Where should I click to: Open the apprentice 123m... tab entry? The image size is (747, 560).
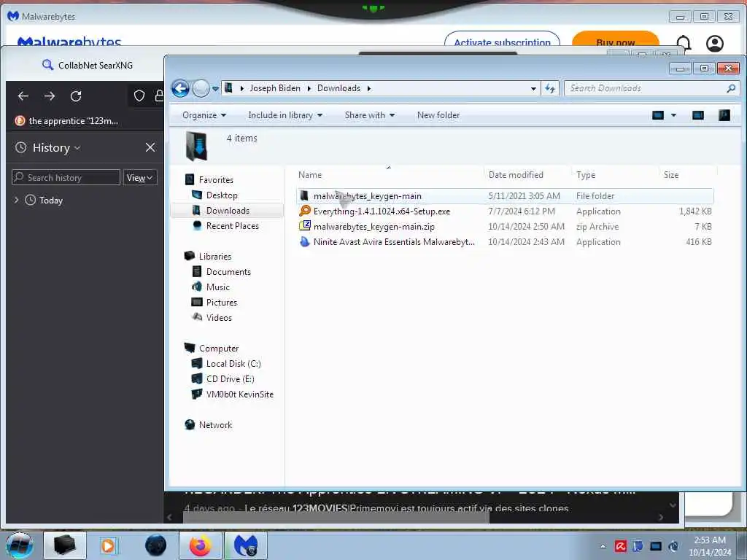click(66, 121)
